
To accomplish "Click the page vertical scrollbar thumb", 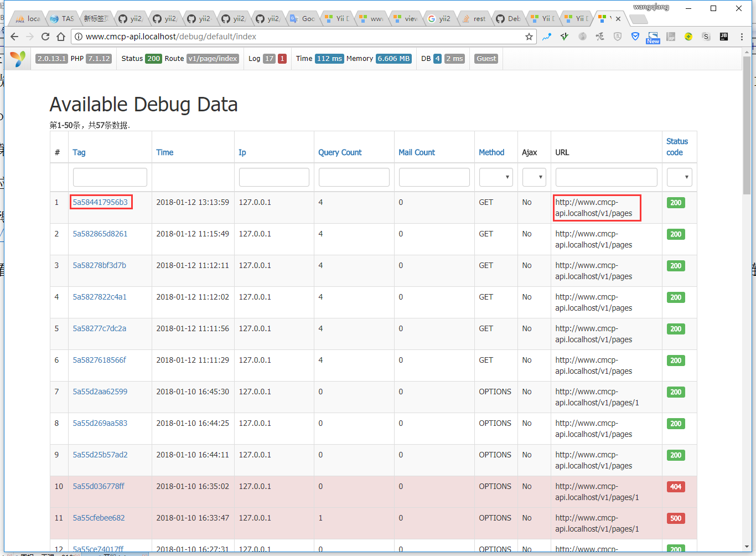I will pos(747,125).
